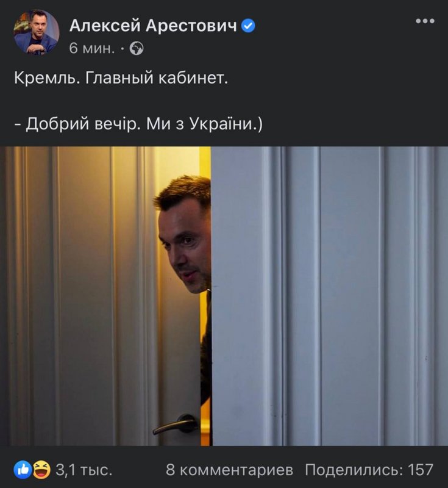View the 3,1 тыс. reactions list
Screen dimensions: 448x488
click(84, 470)
